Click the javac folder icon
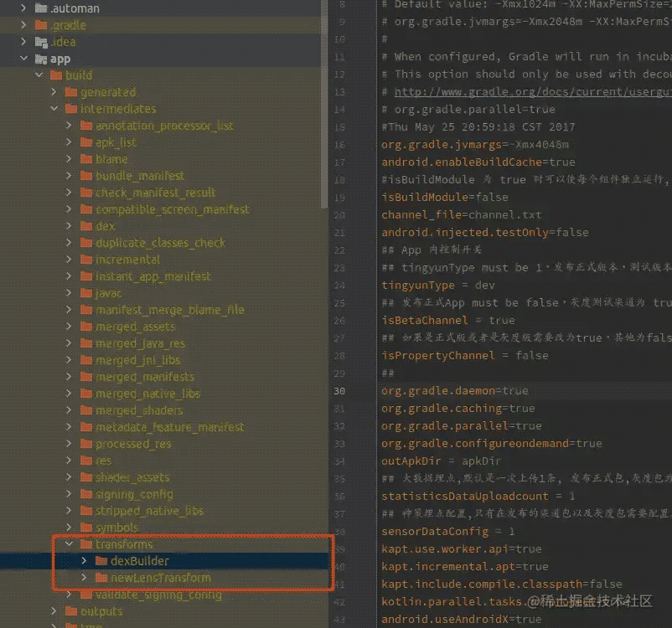The width and height of the screenshot is (672, 628). [86, 293]
